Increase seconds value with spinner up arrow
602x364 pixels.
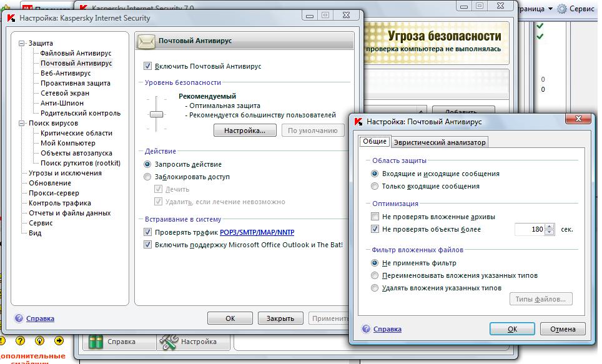(x=550, y=227)
